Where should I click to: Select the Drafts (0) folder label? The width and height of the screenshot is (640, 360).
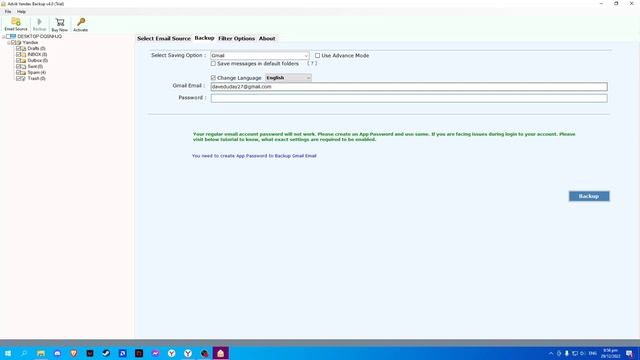(x=36, y=49)
